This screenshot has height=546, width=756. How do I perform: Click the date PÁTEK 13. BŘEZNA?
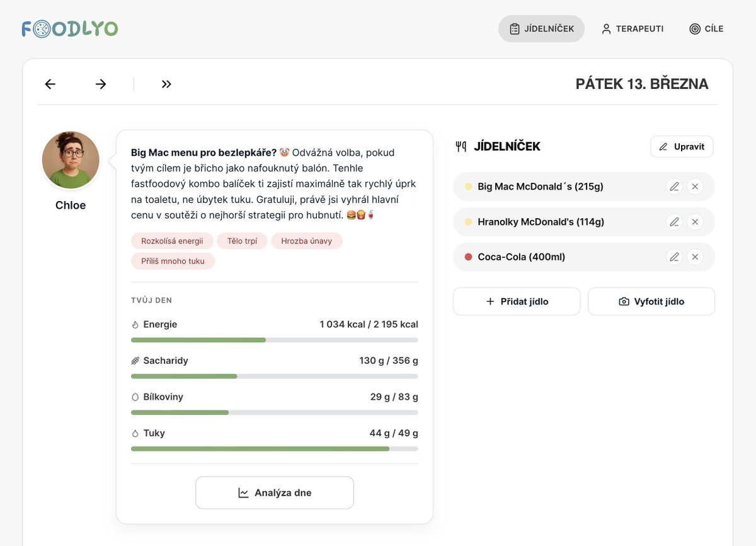click(642, 84)
